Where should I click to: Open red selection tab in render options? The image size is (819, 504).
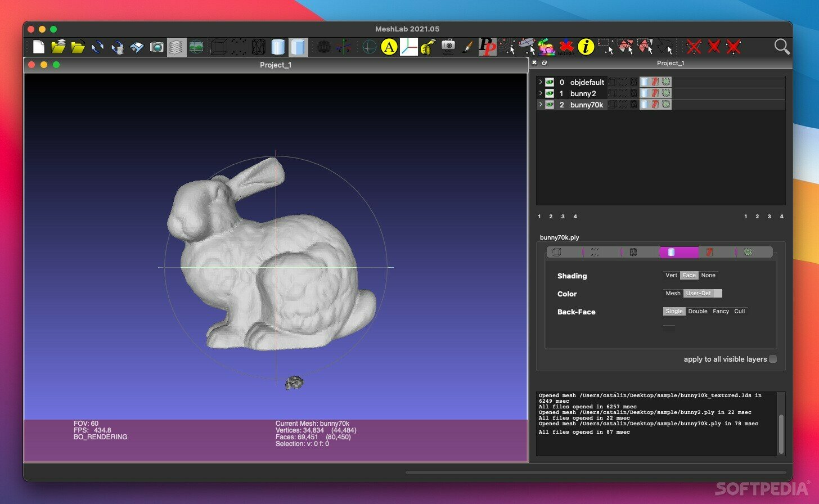[x=710, y=252]
